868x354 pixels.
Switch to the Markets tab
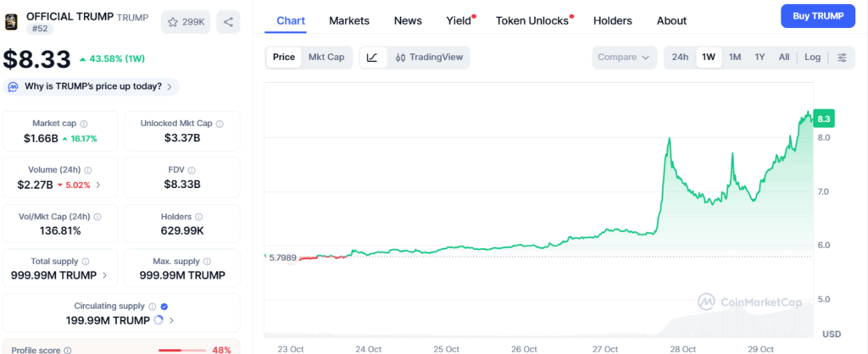click(349, 20)
